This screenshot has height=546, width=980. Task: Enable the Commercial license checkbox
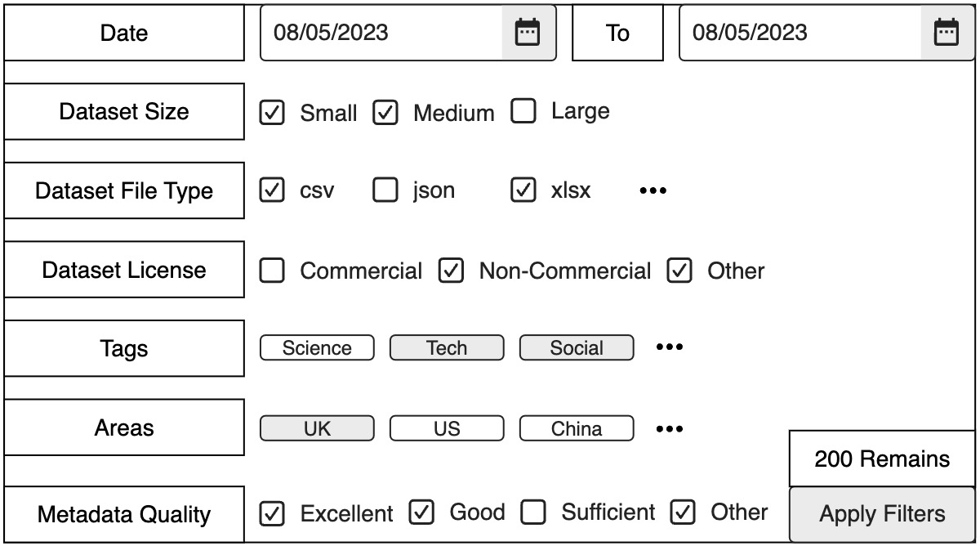pos(272,271)
